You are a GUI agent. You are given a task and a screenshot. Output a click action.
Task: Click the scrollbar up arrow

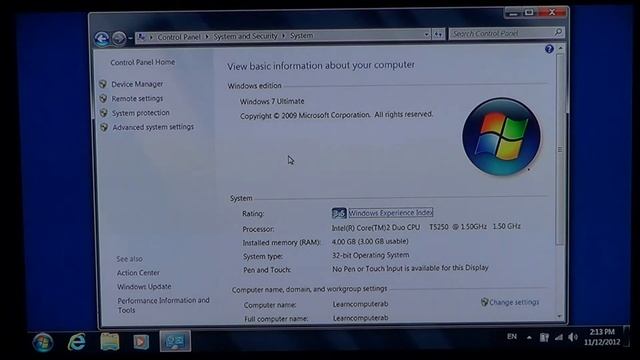[x=560, y=49]
